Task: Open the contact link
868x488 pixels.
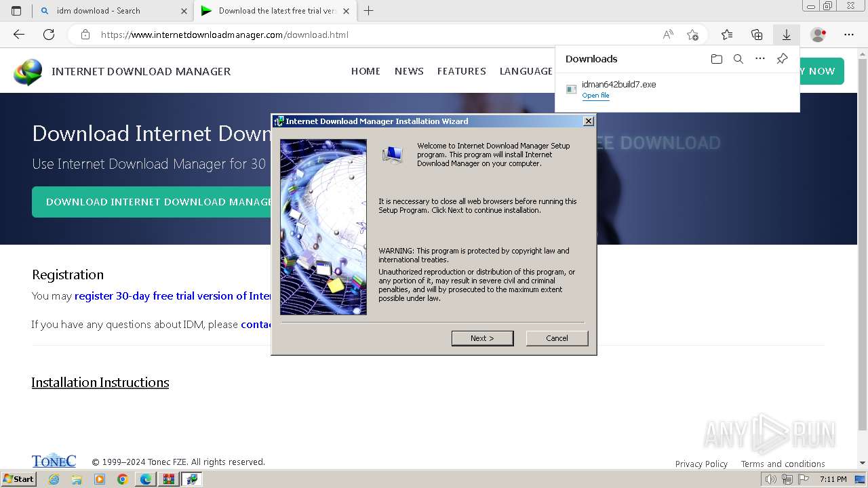Action: (x=256, y=325)
